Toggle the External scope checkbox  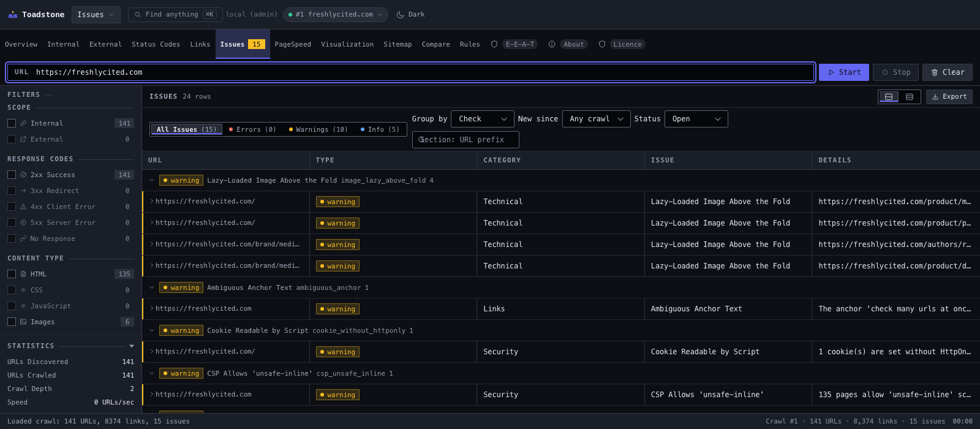tap(12, 139)
